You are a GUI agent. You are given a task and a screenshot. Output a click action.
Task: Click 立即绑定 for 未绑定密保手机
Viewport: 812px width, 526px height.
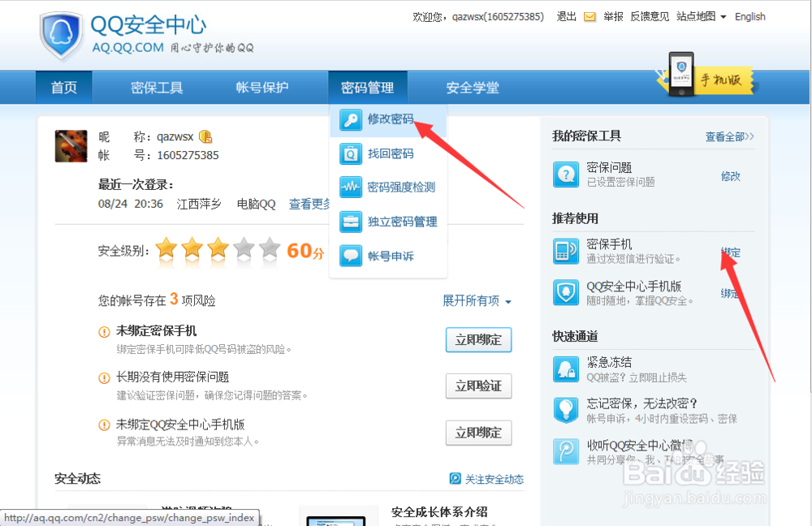tap(478, 339)
